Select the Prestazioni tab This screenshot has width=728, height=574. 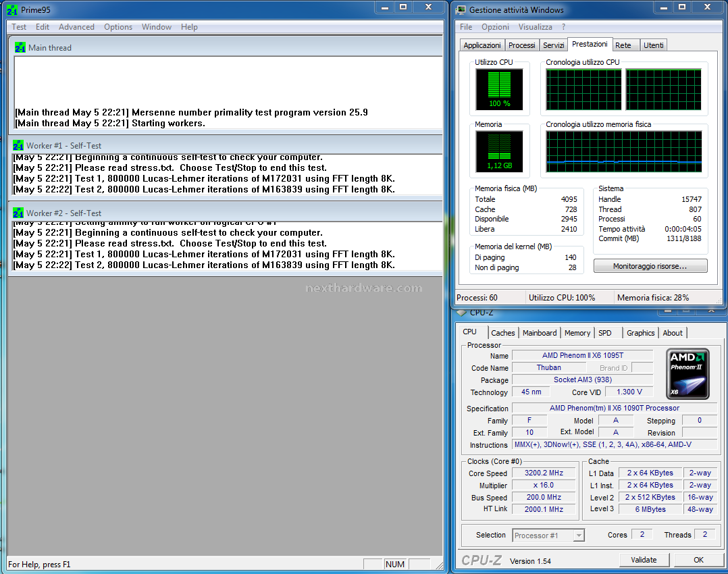[590, 44]
